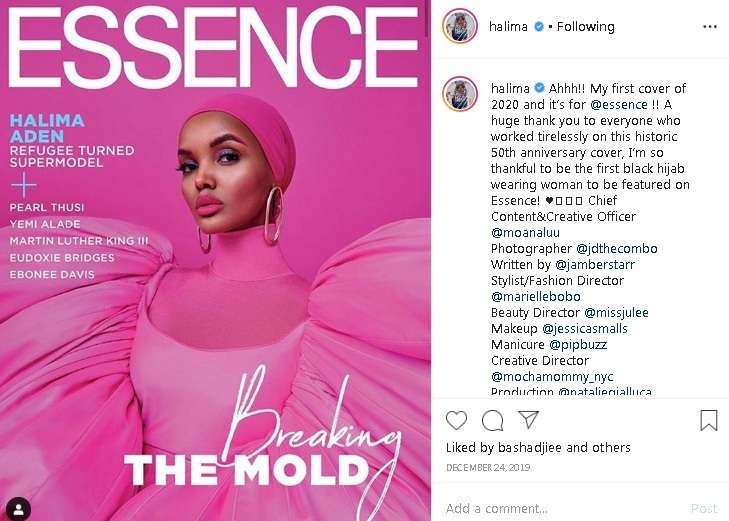Open halima's avatar beside the caption
729x521 pixels.
click(460, 94)
